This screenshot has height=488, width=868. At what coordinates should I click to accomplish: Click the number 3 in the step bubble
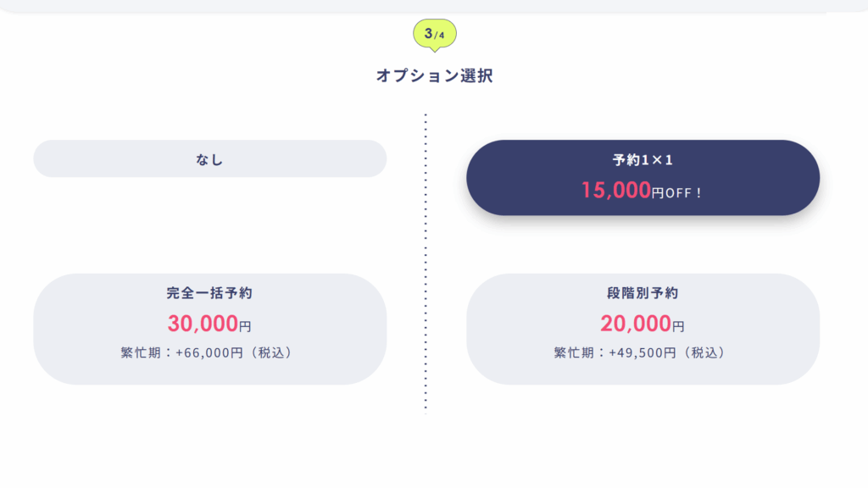pyautogui.click(x=429, y=33)
